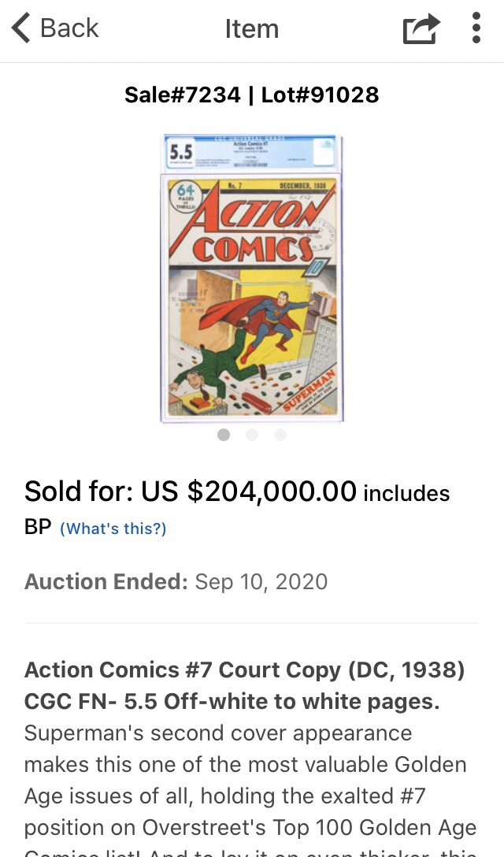
Task: Tap the "Item" page title
Action: tap(252, 28)
